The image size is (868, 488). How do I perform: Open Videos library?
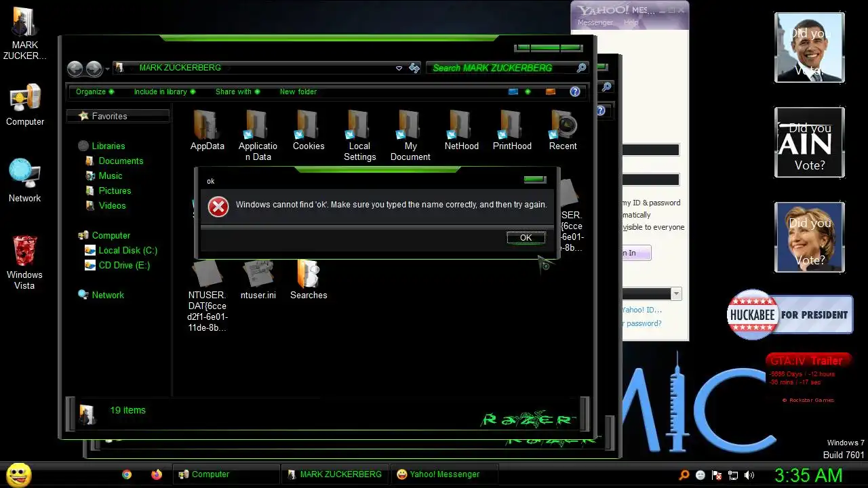tap(106, 205)
